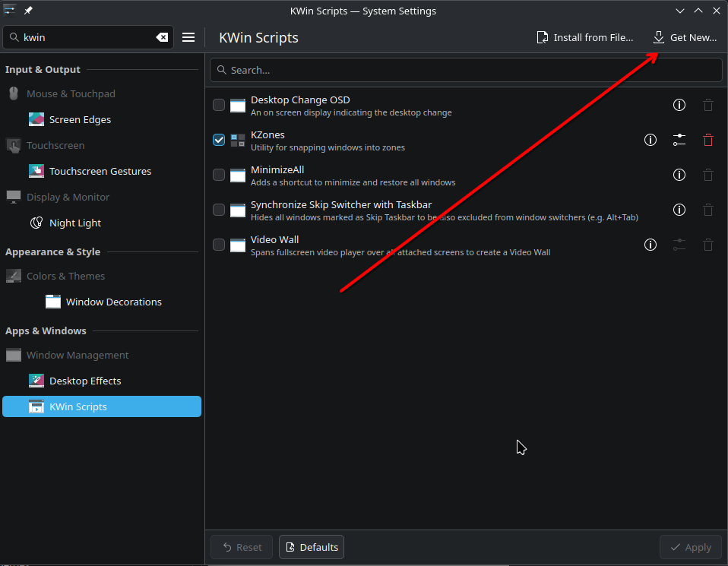Show info for KZones script

point(650,140)
